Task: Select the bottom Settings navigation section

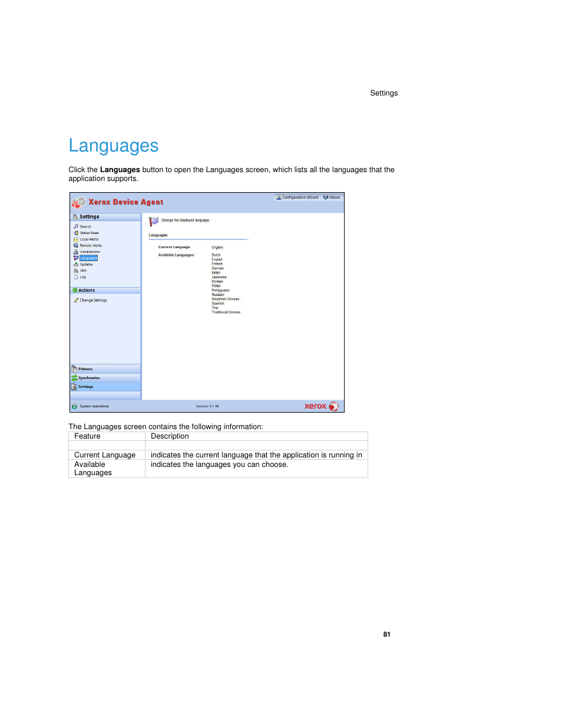Action: pyautogui.click(x=86, y=387)
